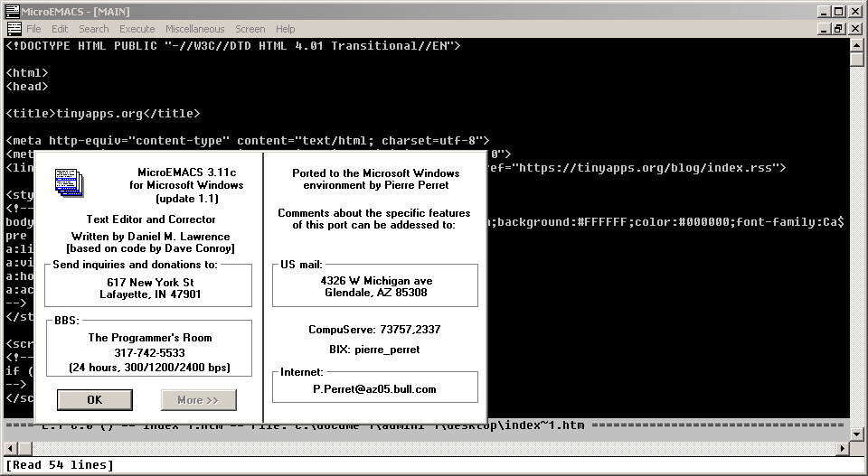
Task: Click the horizontal scrollbar left arrow
Action: [x=11, y=448]
